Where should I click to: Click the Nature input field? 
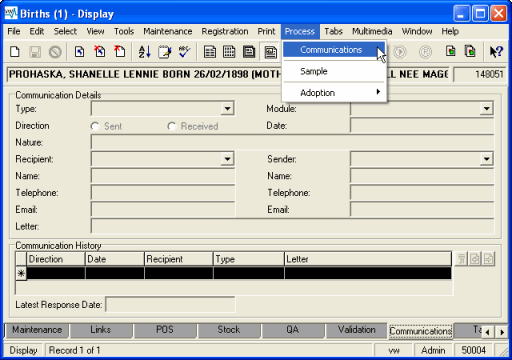[x=292, y=142]
